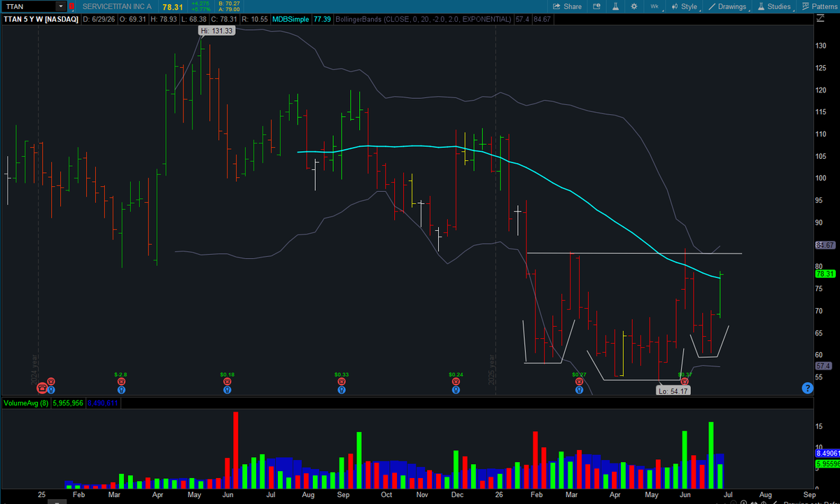Open the Studies menu
The image size is (840, 504).
pyautogui.click(x=774, y=6)
